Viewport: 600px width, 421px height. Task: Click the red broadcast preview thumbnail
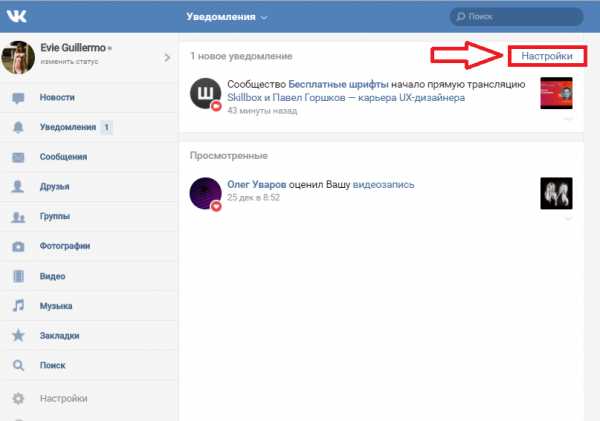click(556, 93)
